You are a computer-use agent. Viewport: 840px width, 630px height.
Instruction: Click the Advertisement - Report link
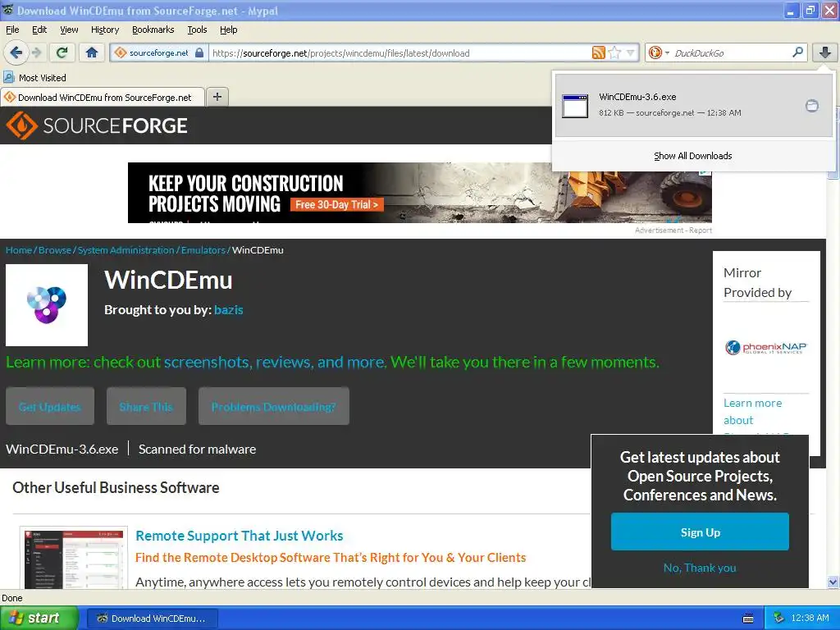tap(673, 231)
